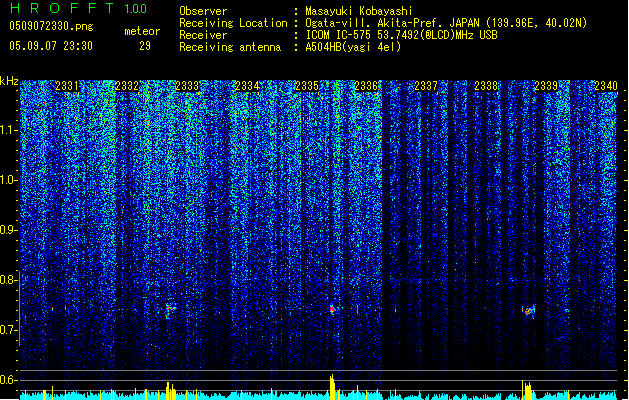Select the A504HB(yagi 4el) antenna text
The width and height of the screenshot is (629, 400).
coord(353,47)
